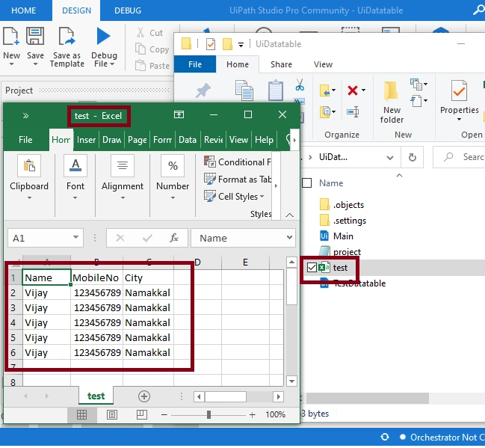Image resolution: width=485 pixels, height=448 pixels.
Task: Click the Save icon in UiPath Studio
Action: 35,37
